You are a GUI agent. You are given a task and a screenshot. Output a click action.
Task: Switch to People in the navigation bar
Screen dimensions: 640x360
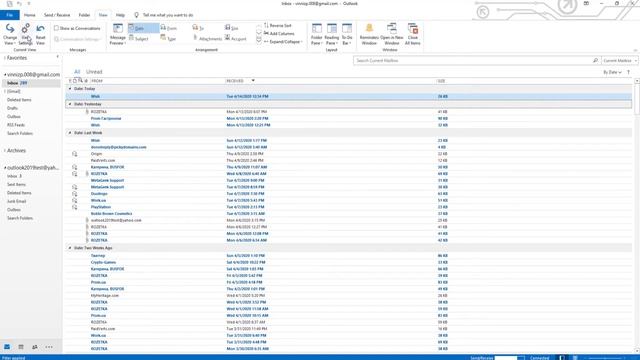(35, 347)
